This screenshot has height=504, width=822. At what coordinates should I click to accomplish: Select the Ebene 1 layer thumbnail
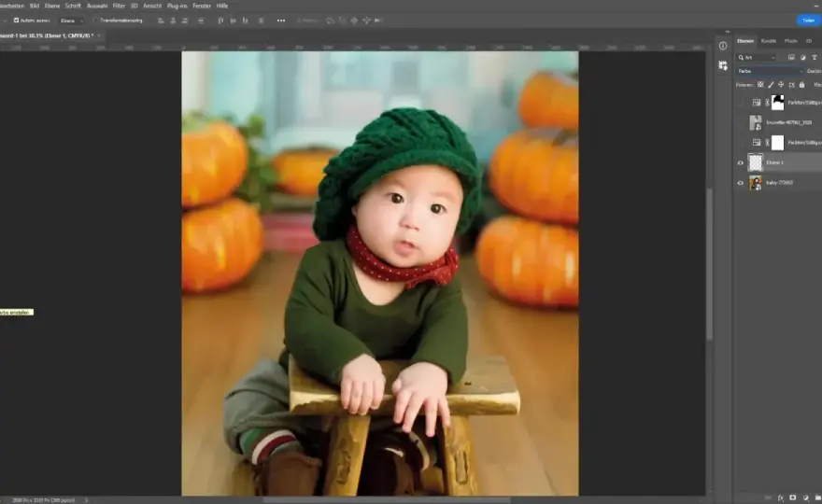pyautogui.click(x=756, y=163)
